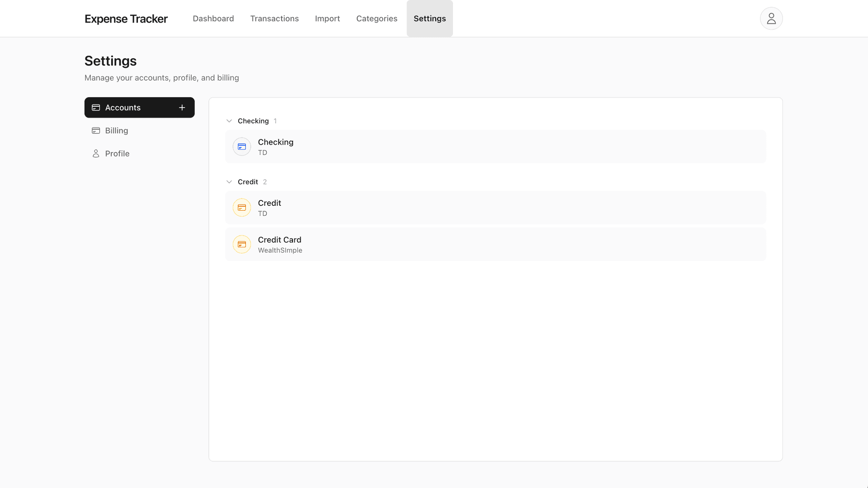Click the Profile person icon

click(x=96, y=153)
